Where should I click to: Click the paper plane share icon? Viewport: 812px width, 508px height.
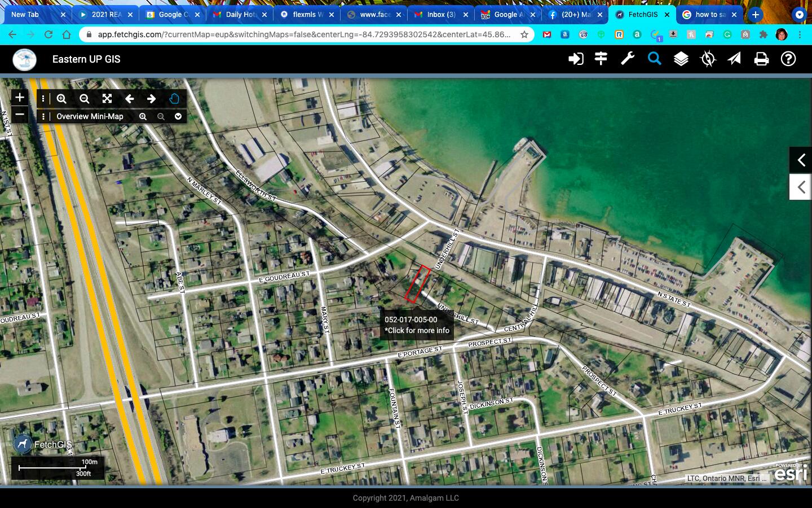point(734,59)
